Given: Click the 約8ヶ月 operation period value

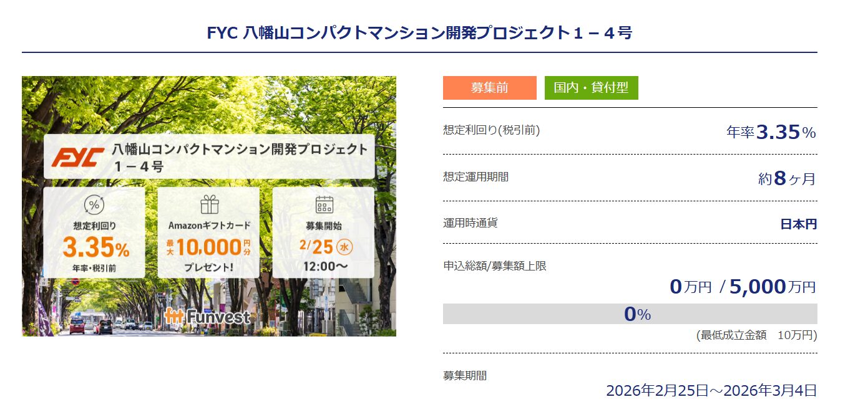Looking at the screenshot, I should click(x=786, y=179).
